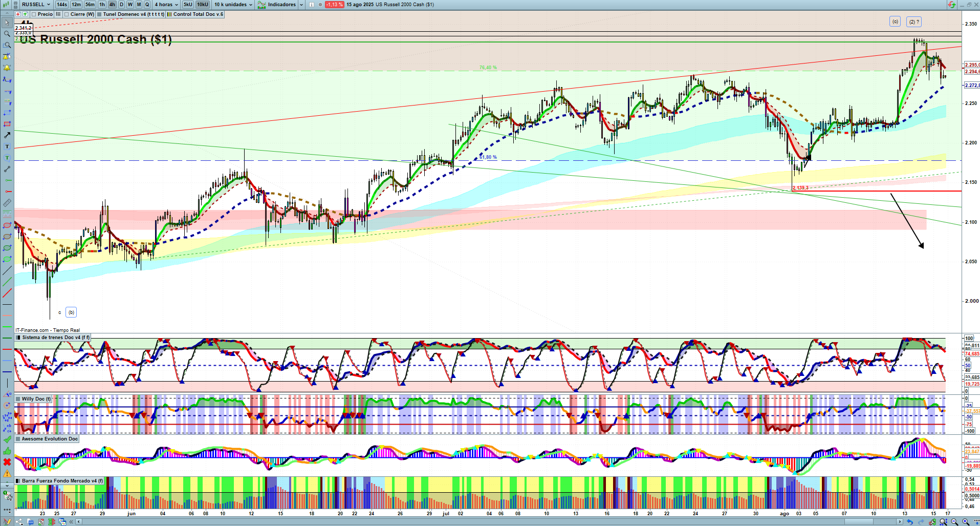Click the horizontal chart scrollbar track
This screenshot has width=980, height=526.
[x=489, y=522]
